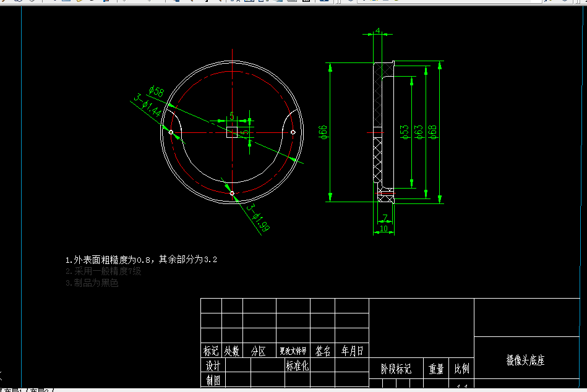Click the '年月日' title block cell
The image size is (587, 392).
[352, 351]
